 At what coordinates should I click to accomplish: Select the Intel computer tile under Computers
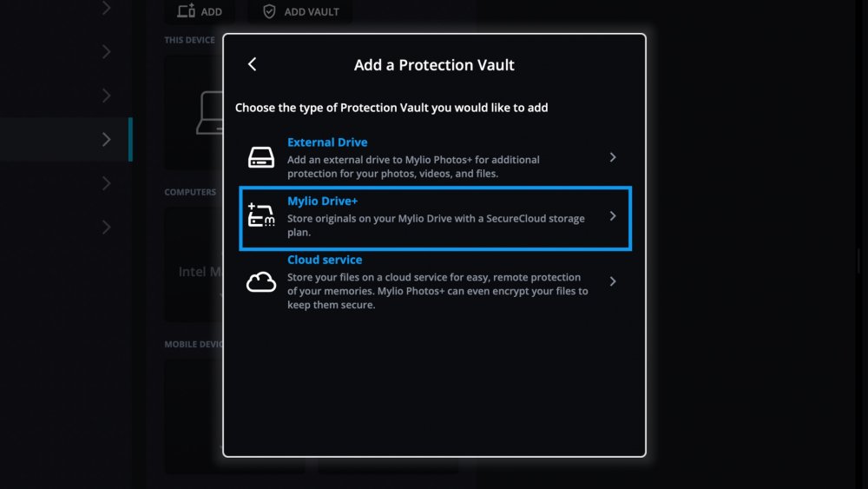point(195,272)
